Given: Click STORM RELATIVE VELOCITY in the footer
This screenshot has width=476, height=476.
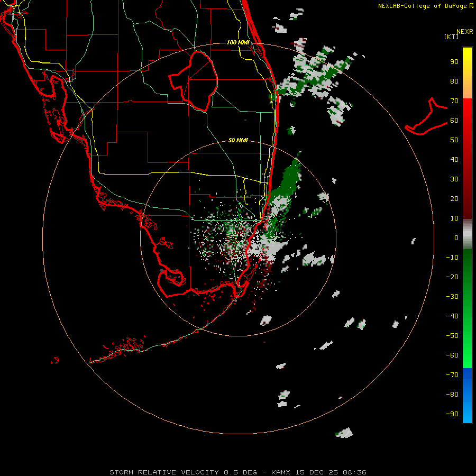Looking at the screenshot, I should point(164,472).
